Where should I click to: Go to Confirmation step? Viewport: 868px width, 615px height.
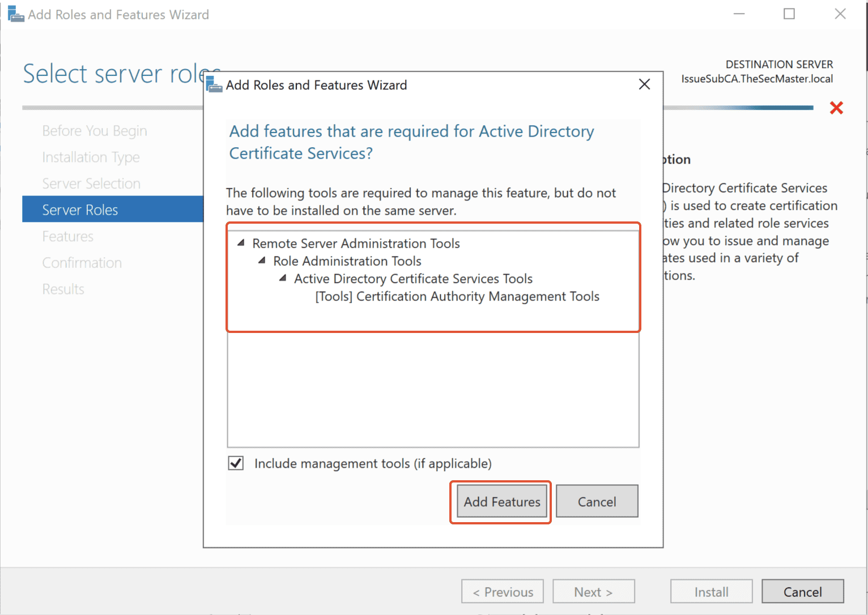pos(82,263)
